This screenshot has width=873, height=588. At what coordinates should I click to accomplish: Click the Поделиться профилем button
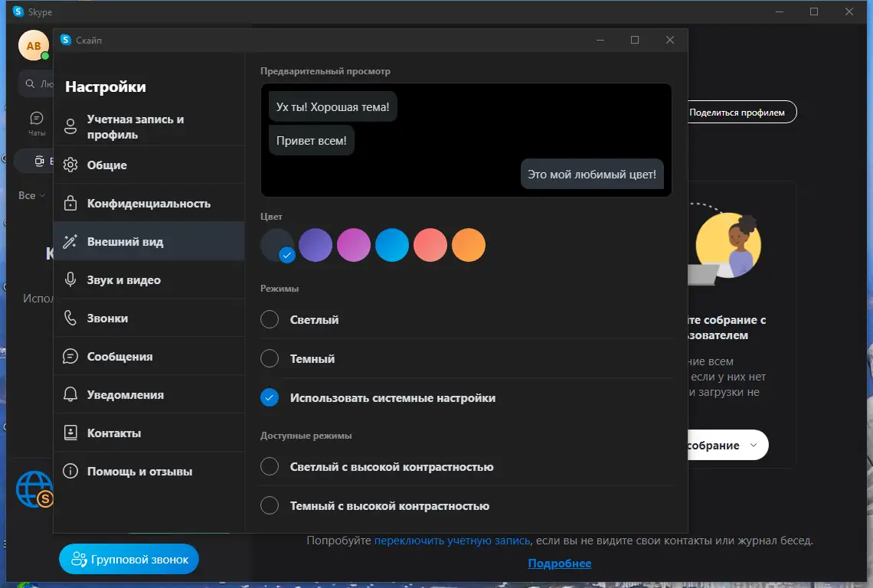pos(741,112)
